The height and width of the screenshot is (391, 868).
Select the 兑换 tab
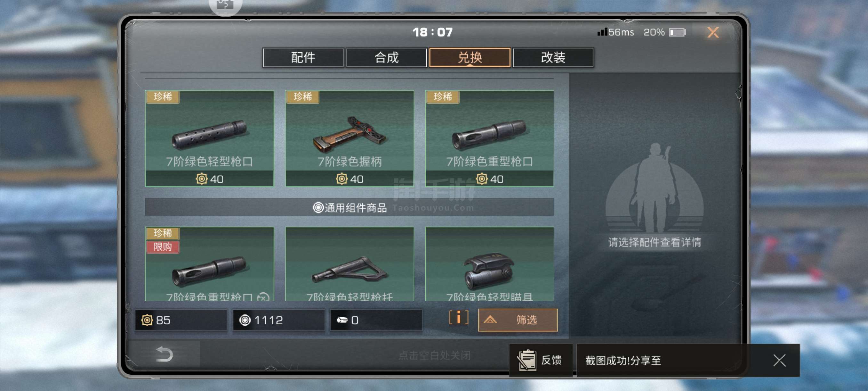[x=470, y=57]
